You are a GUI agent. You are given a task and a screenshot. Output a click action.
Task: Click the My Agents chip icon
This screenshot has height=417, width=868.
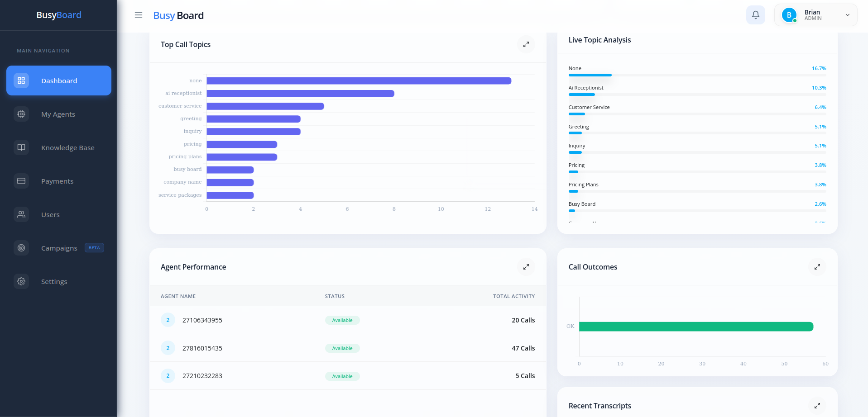(x=21, y=114)
